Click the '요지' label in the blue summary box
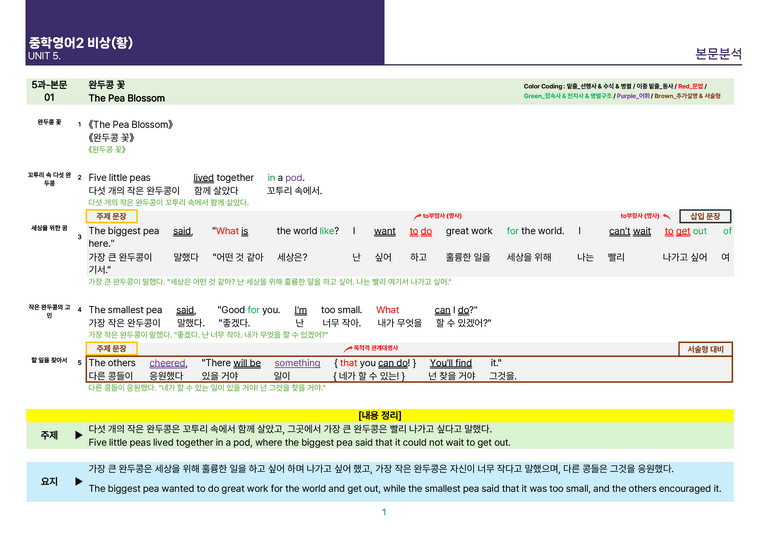This screenshot has height=543, width=768. [49, 481]
